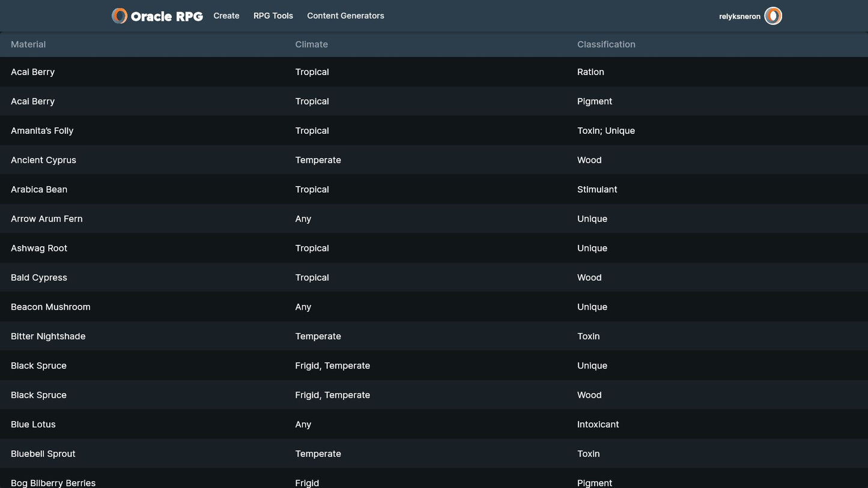Open the Create menu

(226, 16)
